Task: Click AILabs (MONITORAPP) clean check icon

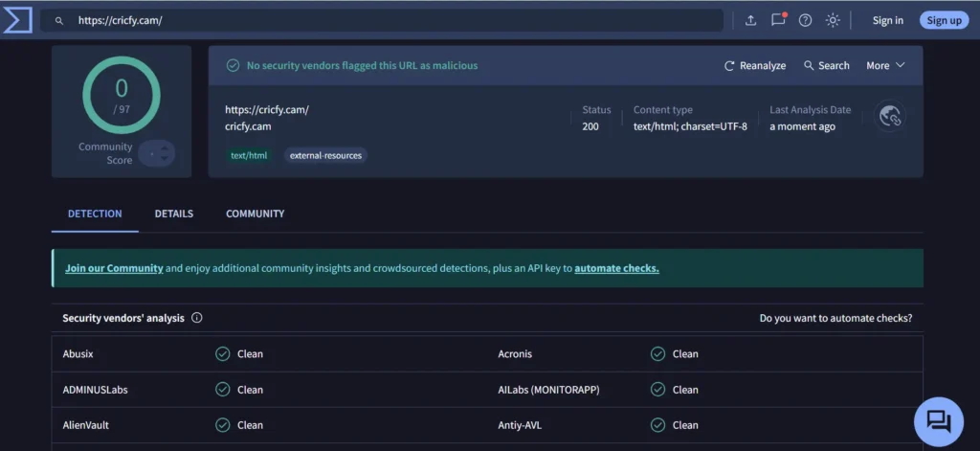Action: [x=657, y=390]
